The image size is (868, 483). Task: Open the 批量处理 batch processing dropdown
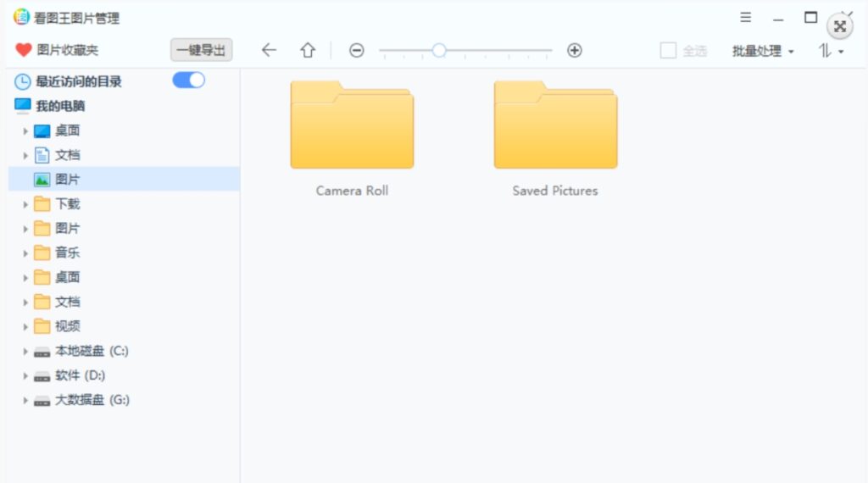point(763,51)
